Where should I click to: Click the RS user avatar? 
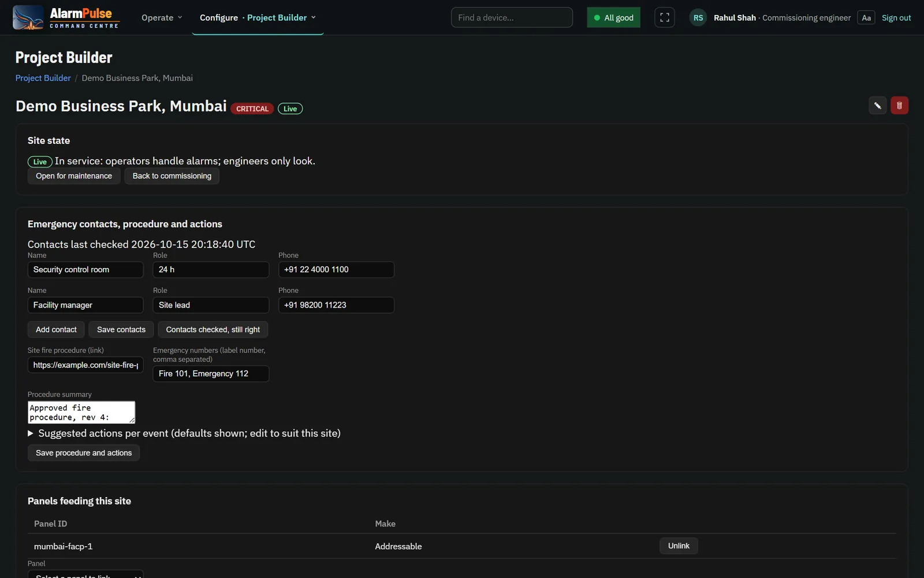tap(698, 18)
